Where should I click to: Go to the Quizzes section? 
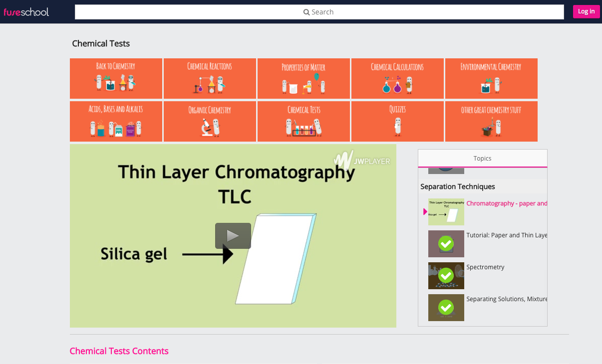tap(397, 121)
